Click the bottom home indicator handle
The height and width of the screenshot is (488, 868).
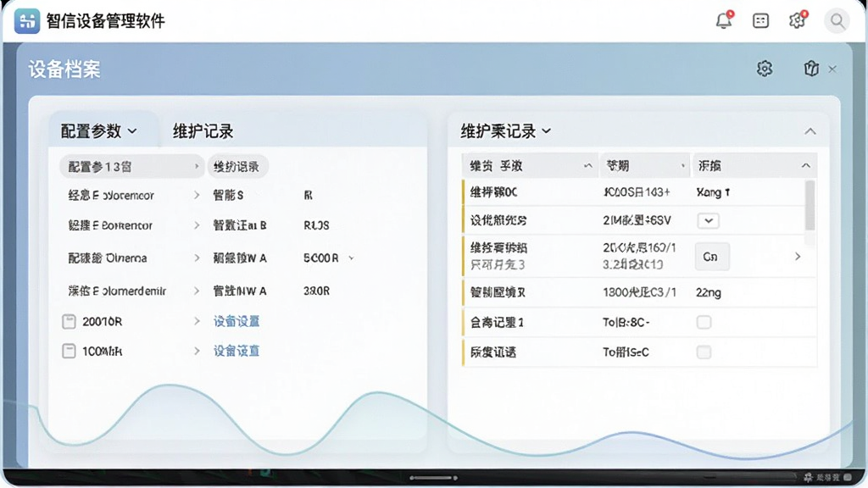[433, 478]
